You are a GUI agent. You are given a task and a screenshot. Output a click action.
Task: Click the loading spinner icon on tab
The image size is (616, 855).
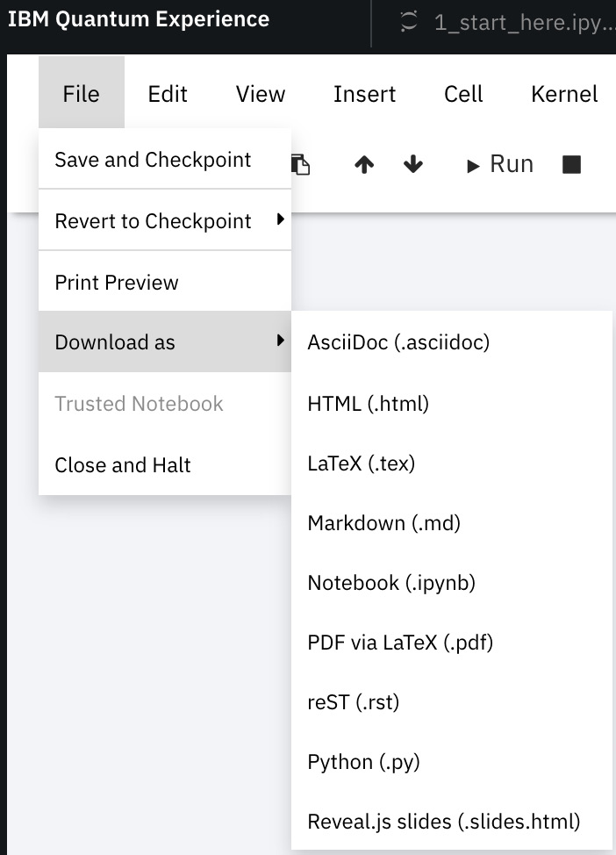408,23
